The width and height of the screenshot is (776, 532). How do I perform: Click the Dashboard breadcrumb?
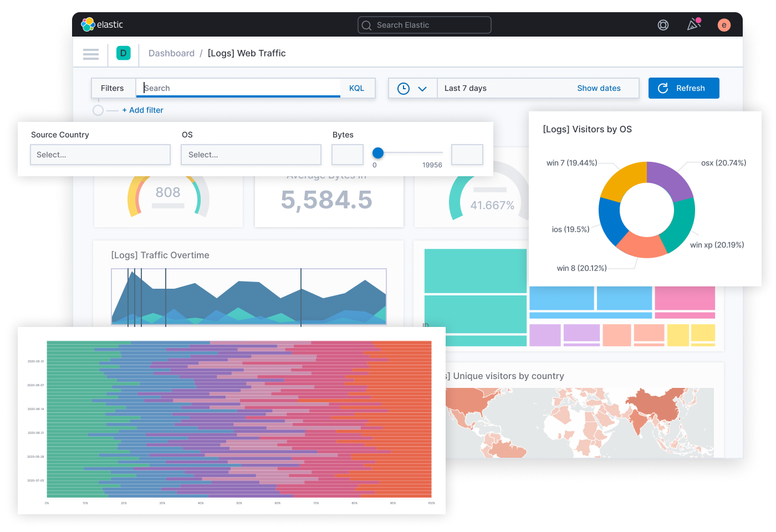click(171, 53)
